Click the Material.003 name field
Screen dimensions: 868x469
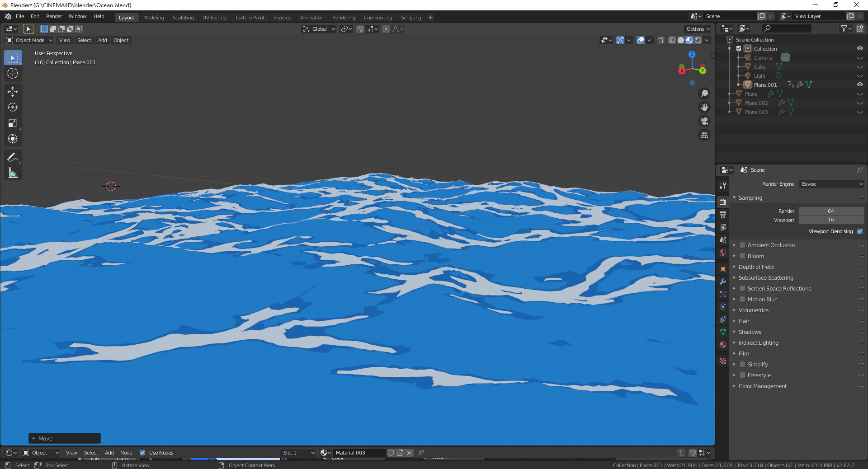point(359,453)
